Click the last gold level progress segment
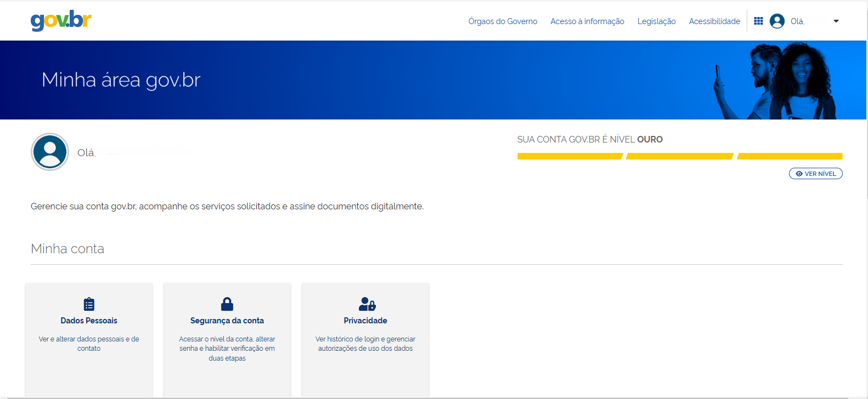 tap(790, 156)
